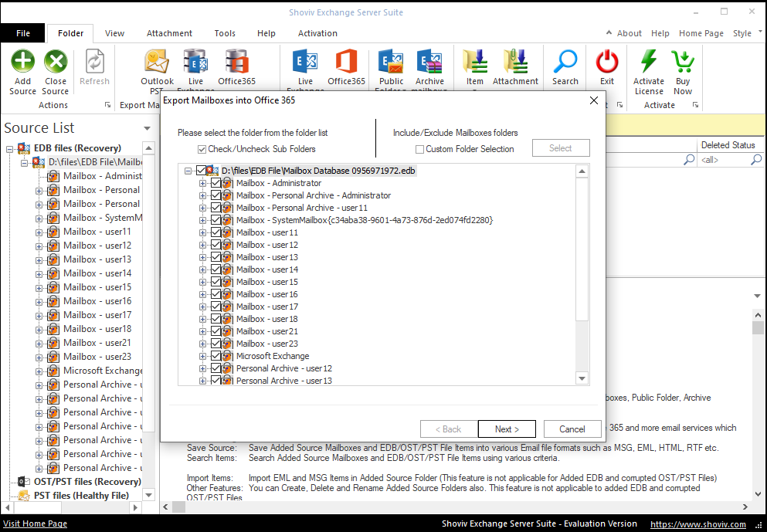Click scroll-right arrow under Source List

pos(135,507)
